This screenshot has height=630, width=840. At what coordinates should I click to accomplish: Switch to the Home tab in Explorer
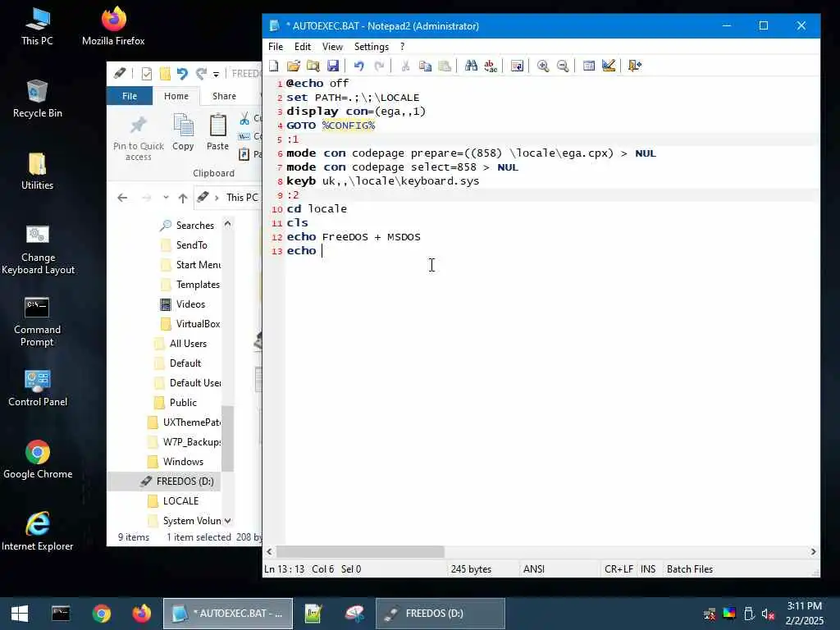pos(176,96)
